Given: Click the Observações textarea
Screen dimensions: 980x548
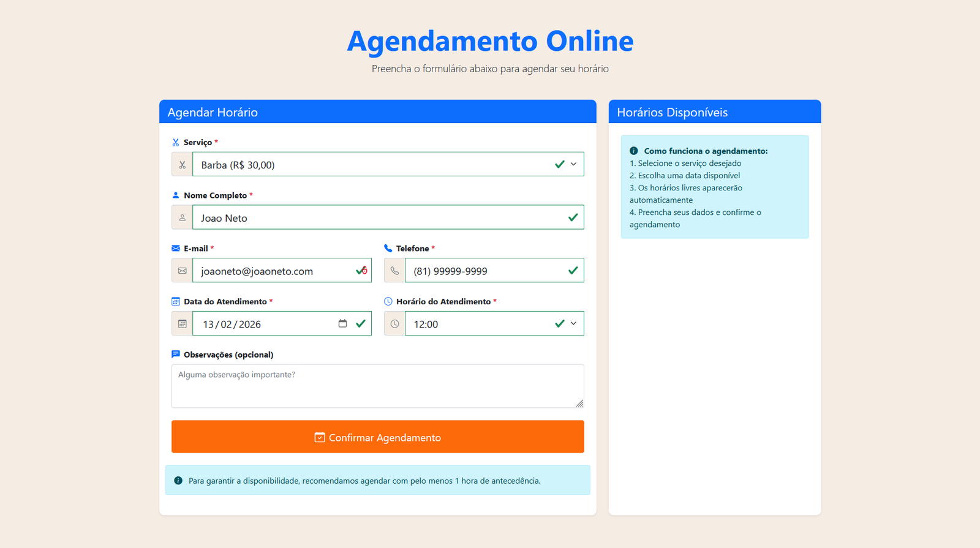Looking at the screenshot, I should (x=378, y=386).
